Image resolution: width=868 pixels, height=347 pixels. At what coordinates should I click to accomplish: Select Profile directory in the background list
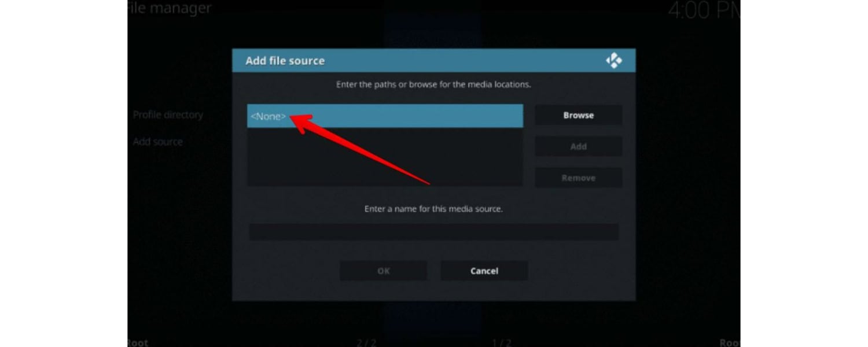[168, 115]
